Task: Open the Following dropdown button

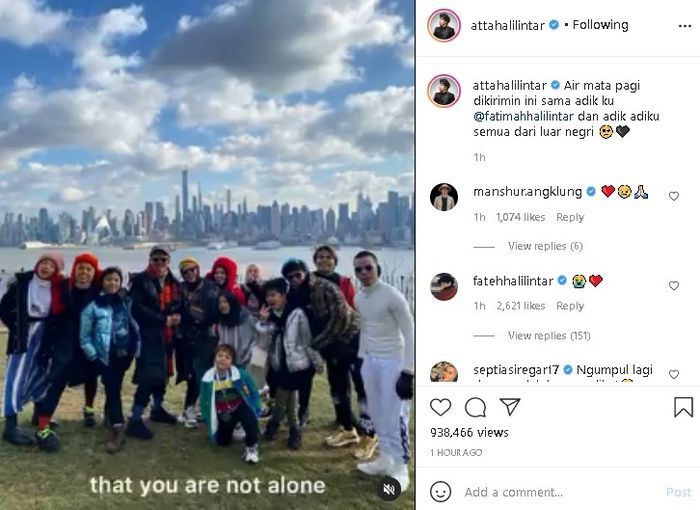Action: (x=600, y=25)
